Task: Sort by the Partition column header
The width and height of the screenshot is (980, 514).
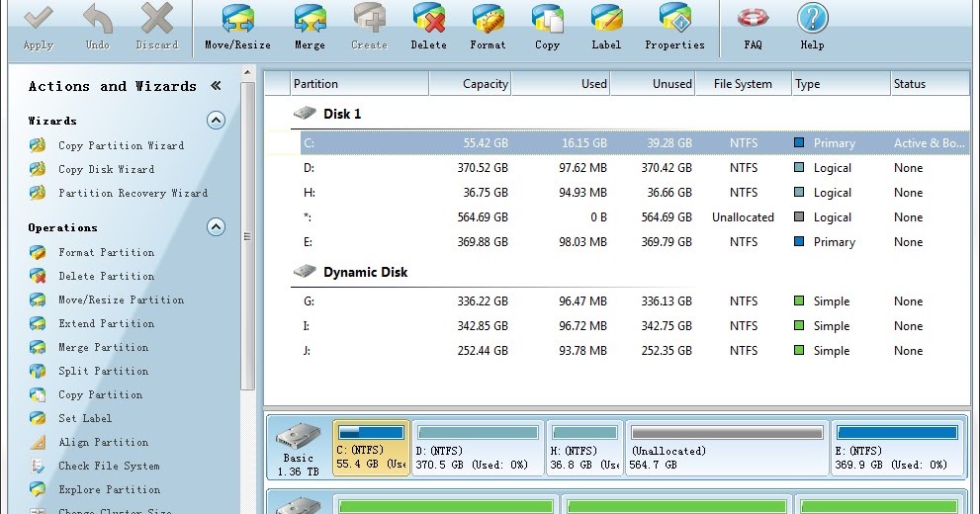Action: [359, 84]
